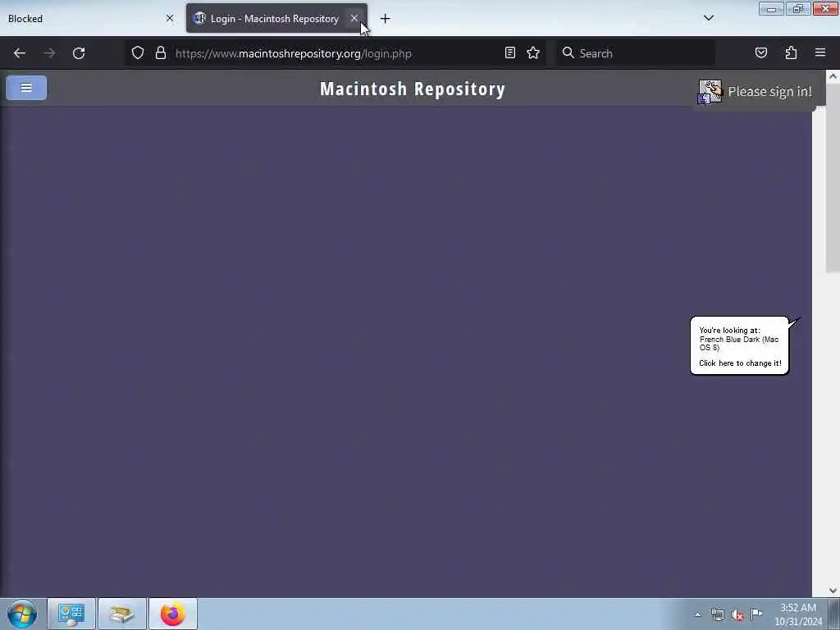Screen dimensions: 840x630
Task: Click the 'Please sign in!' text
Action: point(769,92)
